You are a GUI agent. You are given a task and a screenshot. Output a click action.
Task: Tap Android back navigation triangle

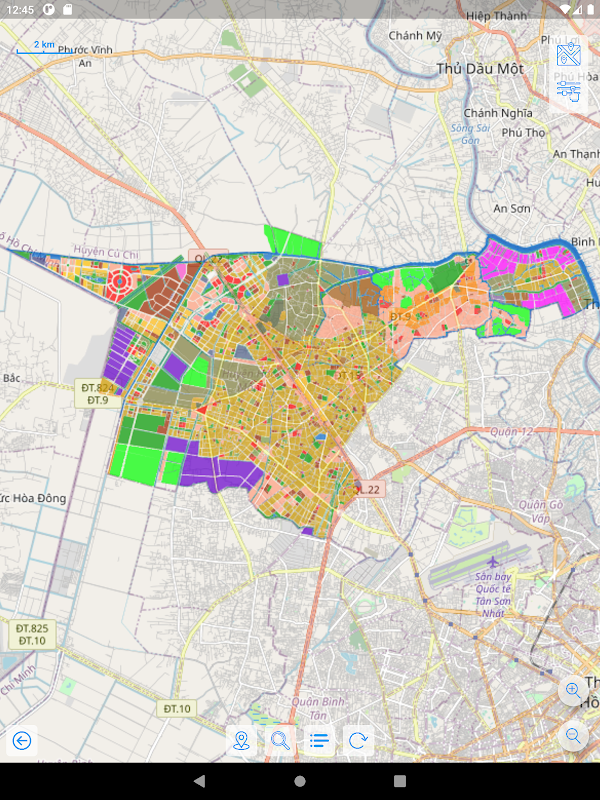[199, 781]
